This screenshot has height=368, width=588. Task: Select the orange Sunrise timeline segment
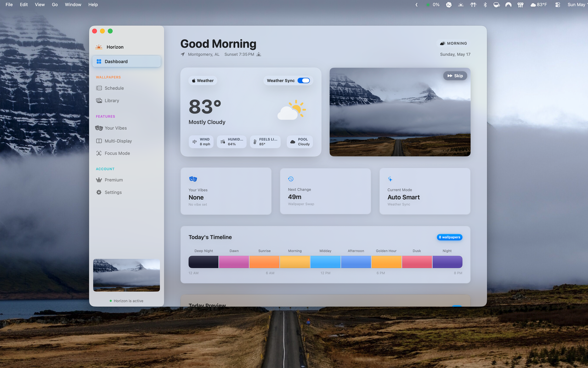(264, 262)
